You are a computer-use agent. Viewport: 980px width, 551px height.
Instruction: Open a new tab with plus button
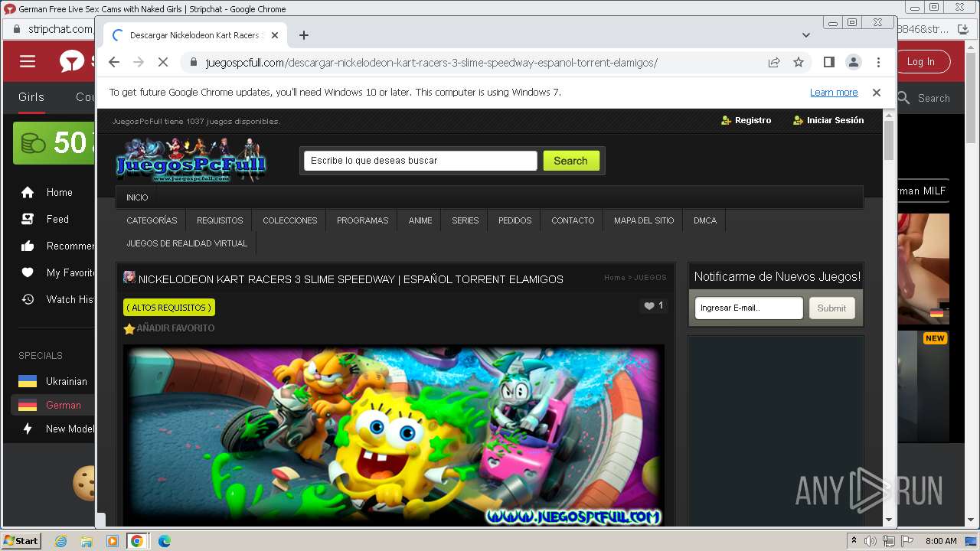304,35
